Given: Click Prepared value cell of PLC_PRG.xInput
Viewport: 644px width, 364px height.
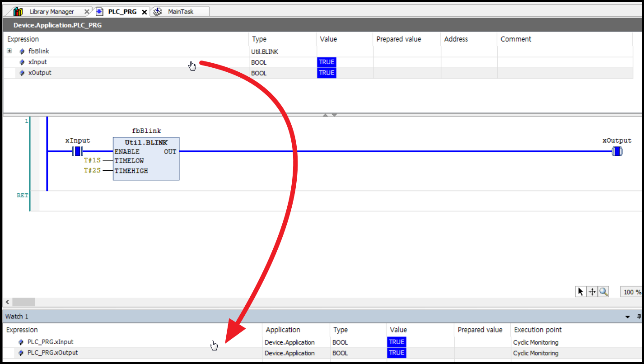Looking at the screenshot, I should coord(482,342).
